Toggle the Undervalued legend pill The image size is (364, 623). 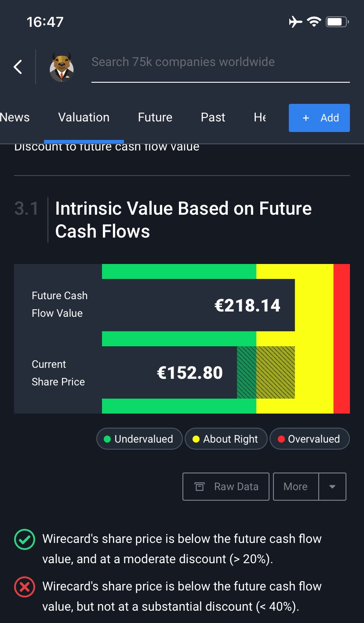139,439
